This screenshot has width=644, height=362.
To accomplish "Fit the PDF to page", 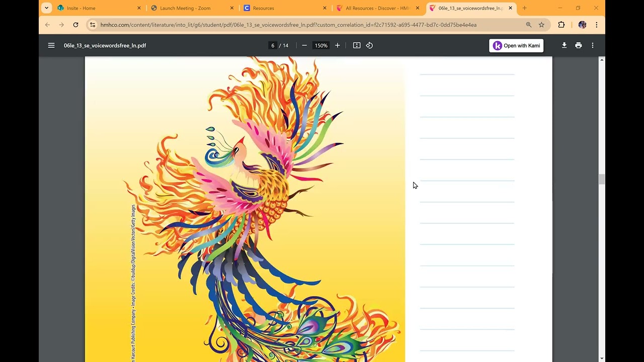I will tap(357, 45).
